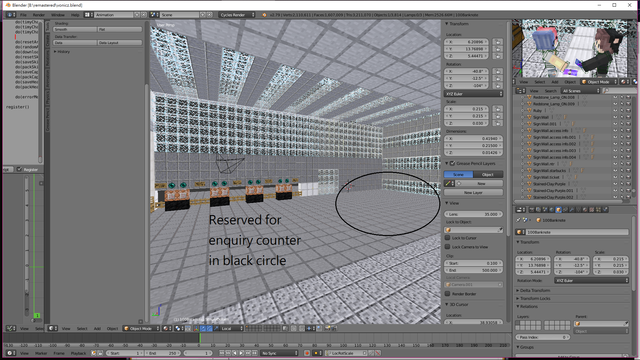
Task: Open the Marker menu in timeline
Action: coord(41,353)
